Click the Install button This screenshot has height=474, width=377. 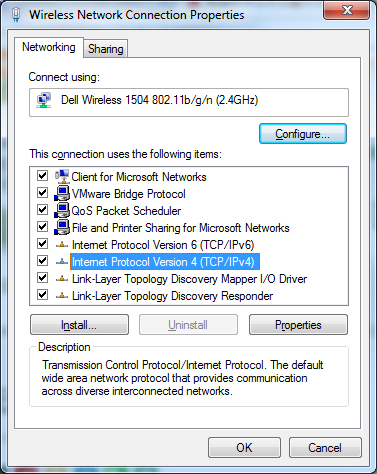click(79, 325)
